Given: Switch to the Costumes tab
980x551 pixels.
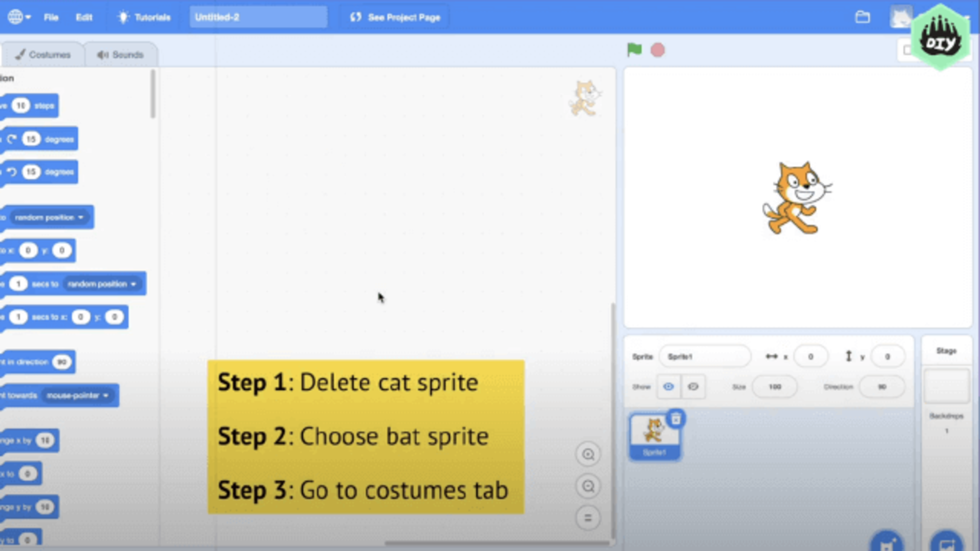Looking at the screenshot, I should [43, 55].
